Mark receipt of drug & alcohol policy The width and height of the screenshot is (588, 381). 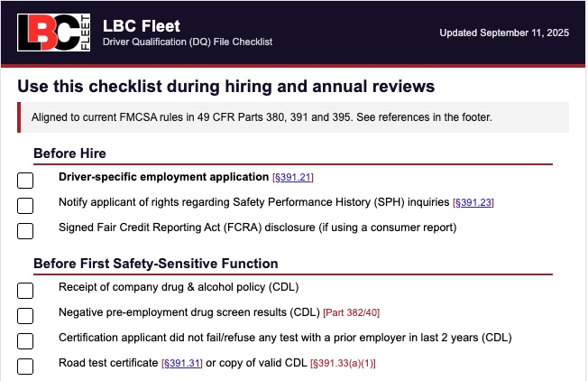coord(25,291)
